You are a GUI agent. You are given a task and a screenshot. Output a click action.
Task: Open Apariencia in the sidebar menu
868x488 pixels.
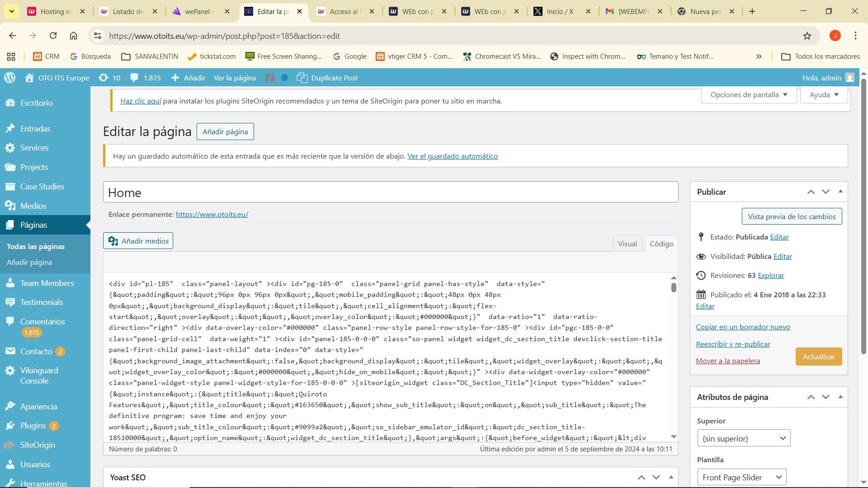pos(38,406)
